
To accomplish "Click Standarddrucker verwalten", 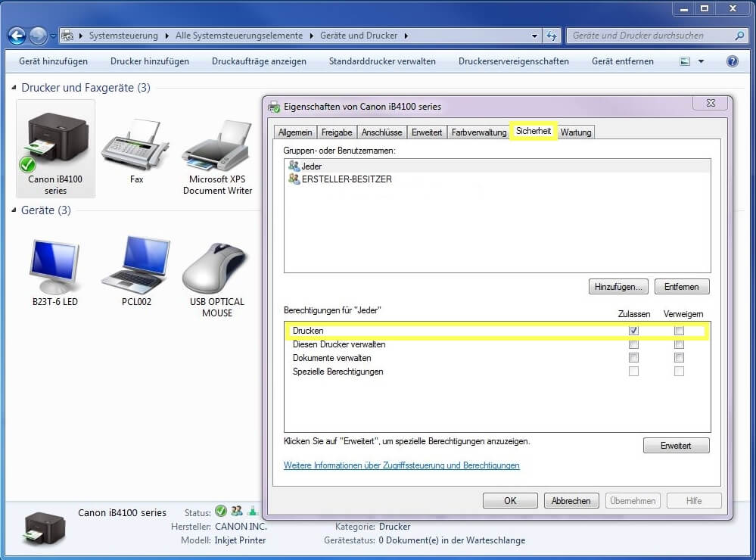I will tap(382, 61).
